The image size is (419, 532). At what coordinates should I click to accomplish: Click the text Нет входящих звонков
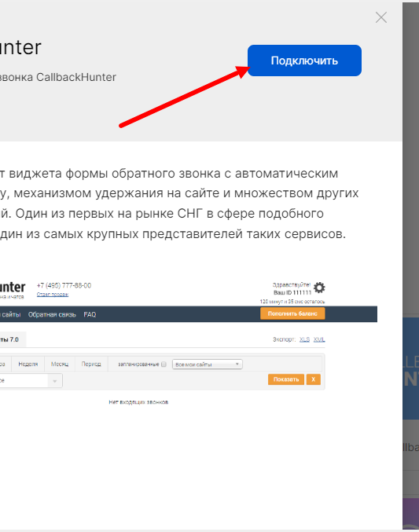tap(138, 402)
